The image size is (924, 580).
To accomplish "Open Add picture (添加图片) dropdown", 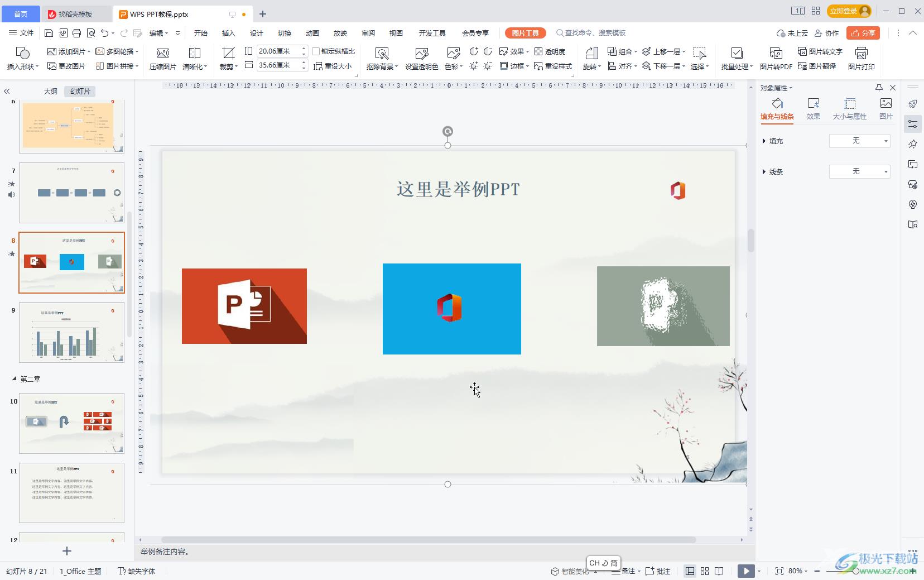I will tap(69, 51).
